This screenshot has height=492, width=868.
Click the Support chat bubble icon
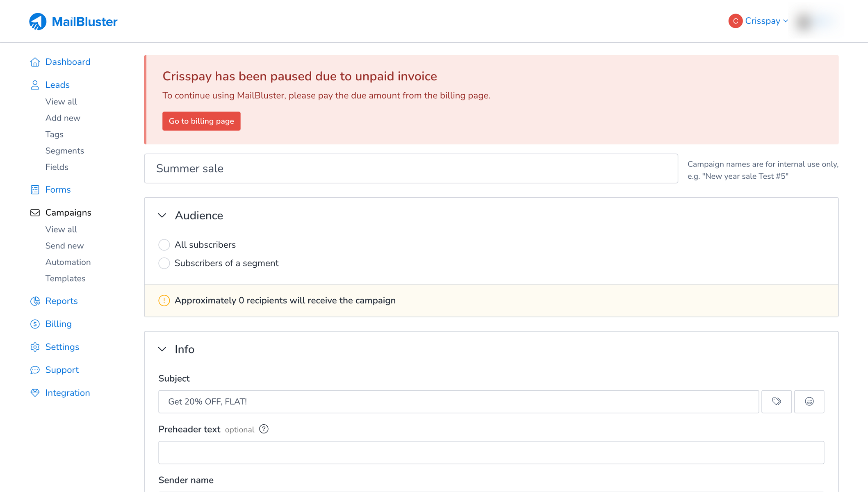(35, 370)
